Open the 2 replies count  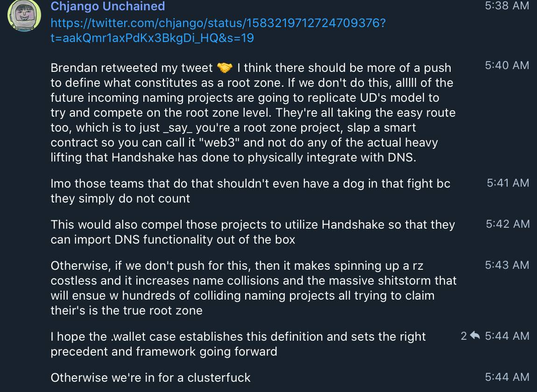pyautogui.click(x=464, y=336)
